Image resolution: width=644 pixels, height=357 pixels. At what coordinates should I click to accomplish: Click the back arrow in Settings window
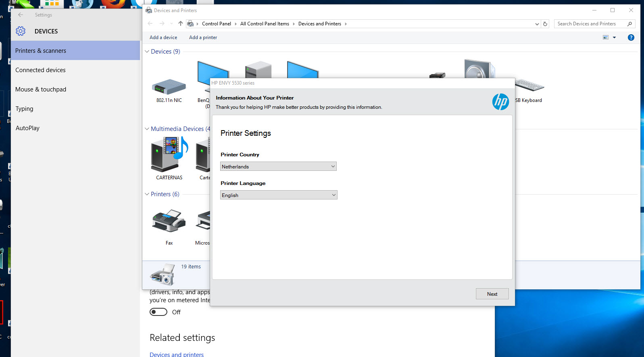[21, 15]
